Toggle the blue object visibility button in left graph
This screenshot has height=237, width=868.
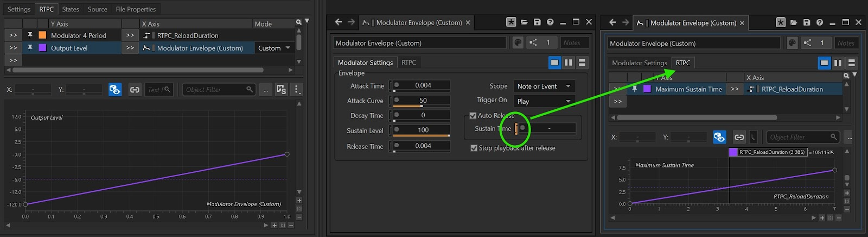click(x=115, y=90)
